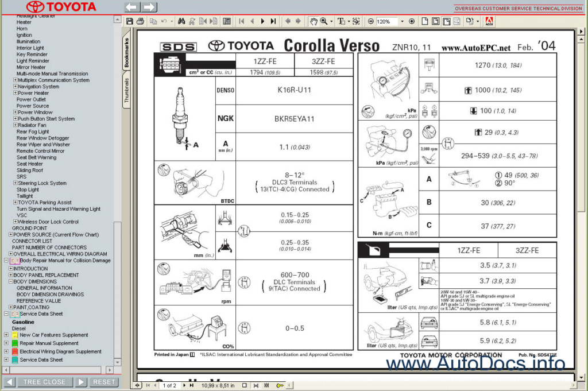Click the tree panel scroll up arrow
Viewport: 588px width, 391px height.
(x=117, y=19)
